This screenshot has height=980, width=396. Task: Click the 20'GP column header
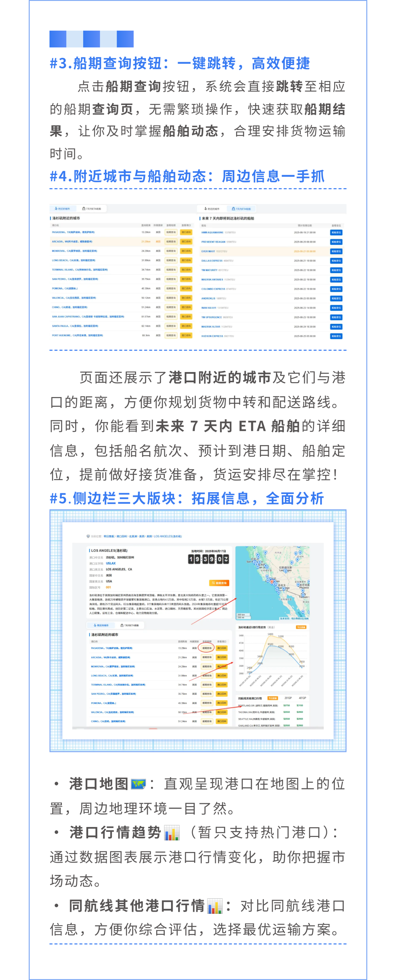coord(288,698)
